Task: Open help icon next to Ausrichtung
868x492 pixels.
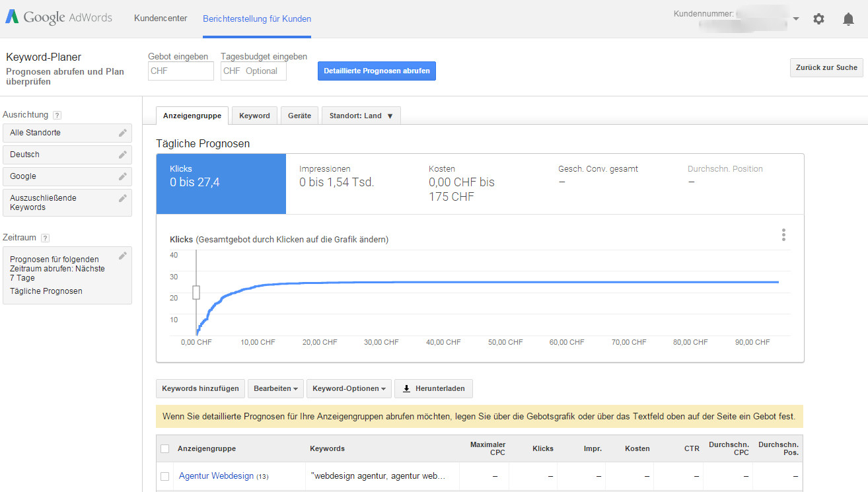Action: (57, 115)
